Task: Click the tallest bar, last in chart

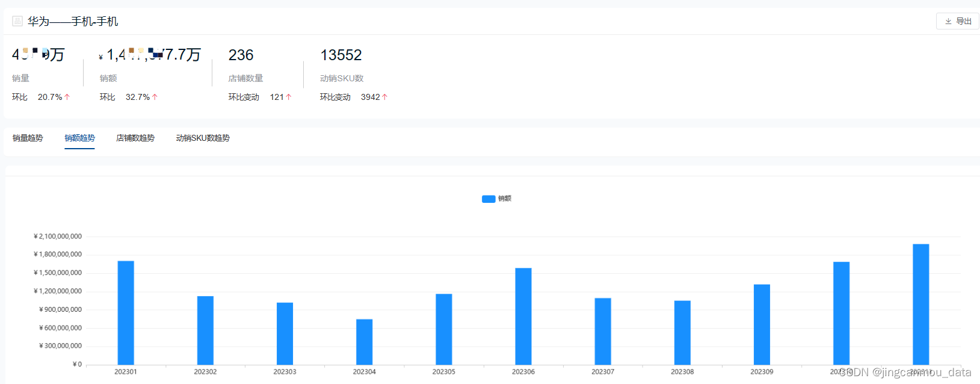Action: click(x=920, y=304)
